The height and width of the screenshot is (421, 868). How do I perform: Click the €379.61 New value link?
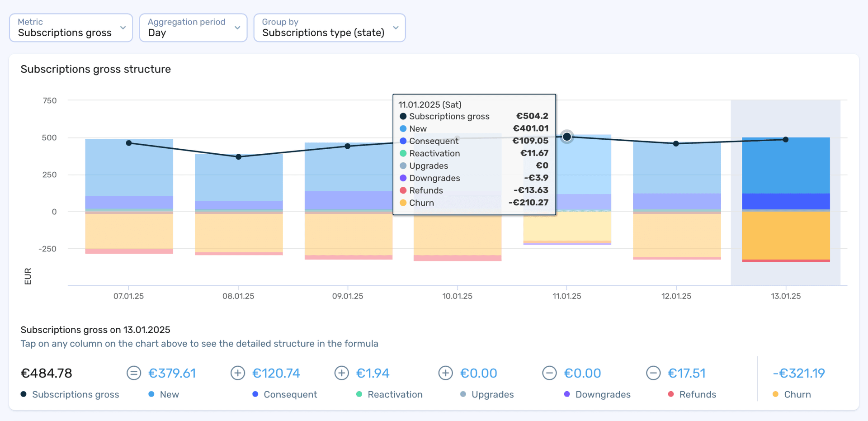pyautogui.click(x=172, y=373)
